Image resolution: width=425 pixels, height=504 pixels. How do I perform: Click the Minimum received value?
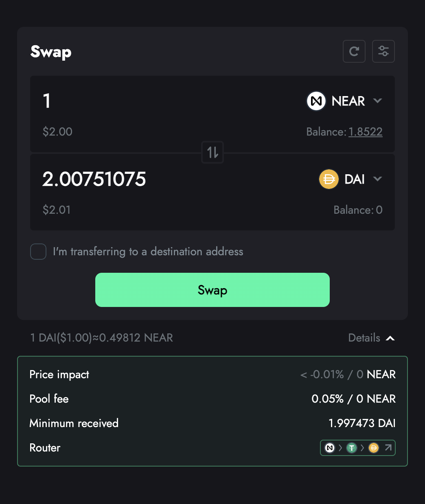pos(362,423)
